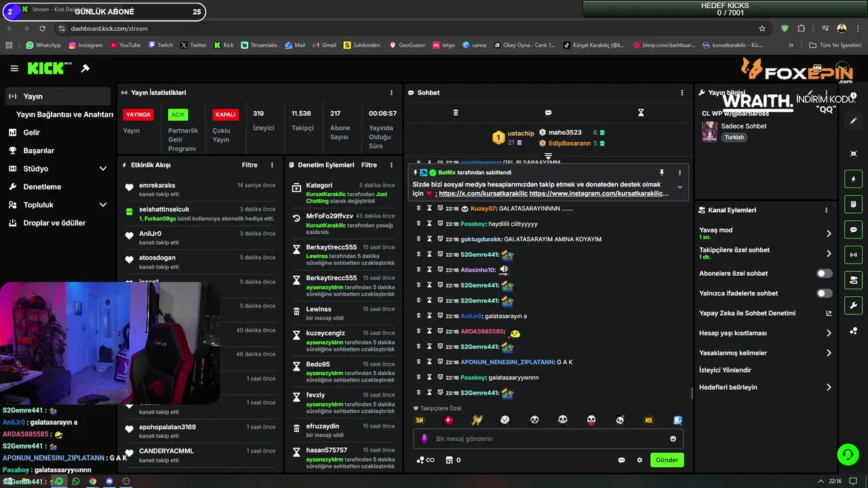Delete Kuzey07's message with trash icon
This screenshot has height=488, width=868.
(x=418, y=208)
